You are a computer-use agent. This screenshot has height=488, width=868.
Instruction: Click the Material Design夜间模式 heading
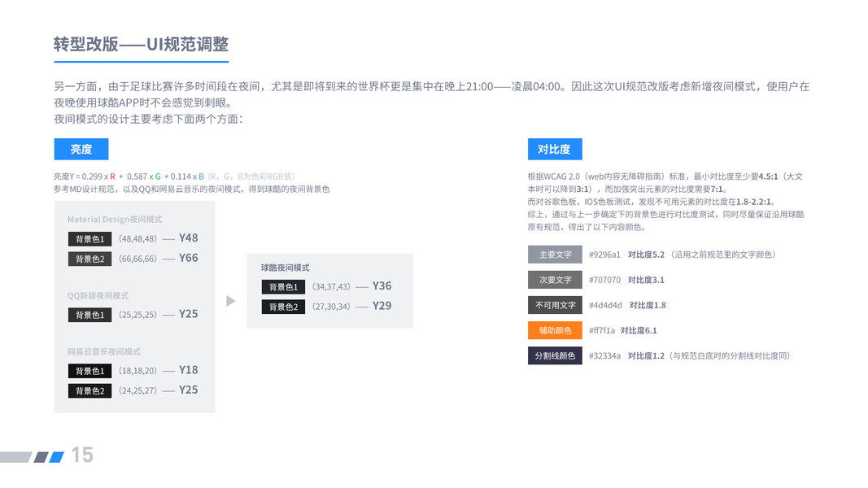click(x=115, y=220)
